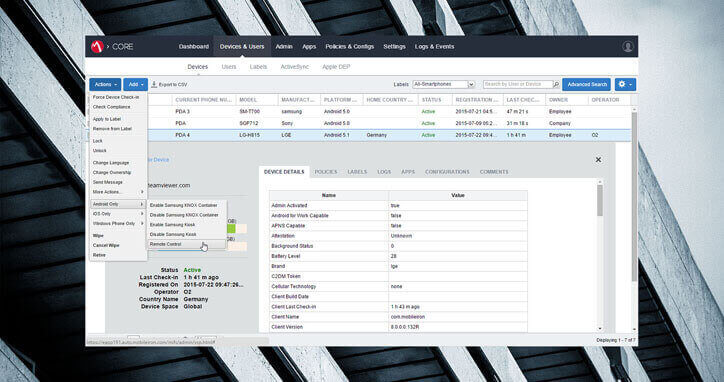Go to the Dashboard menu
Image resolution: width=724 pixels, height=382 pixels.
click(193, 47)
